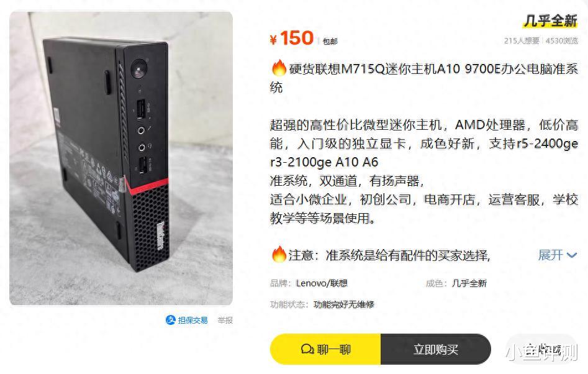Click the 几乎全新 condition badge

[550, 21]
